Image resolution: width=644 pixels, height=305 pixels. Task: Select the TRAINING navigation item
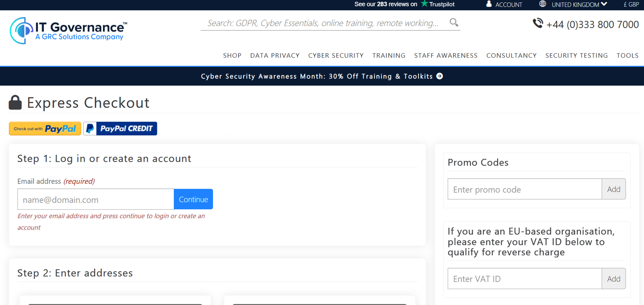point(389,56)
